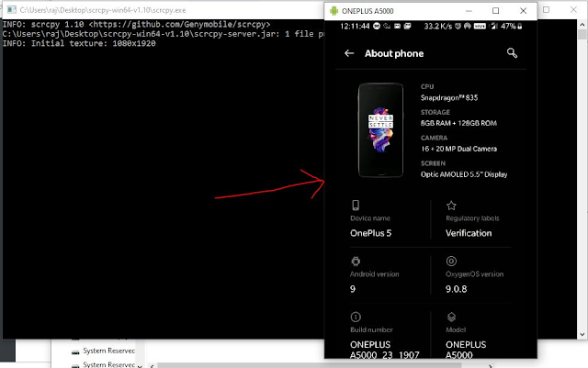
Task: Click the Snapdragon 835 CPU text
Action: tap(449, 98)
